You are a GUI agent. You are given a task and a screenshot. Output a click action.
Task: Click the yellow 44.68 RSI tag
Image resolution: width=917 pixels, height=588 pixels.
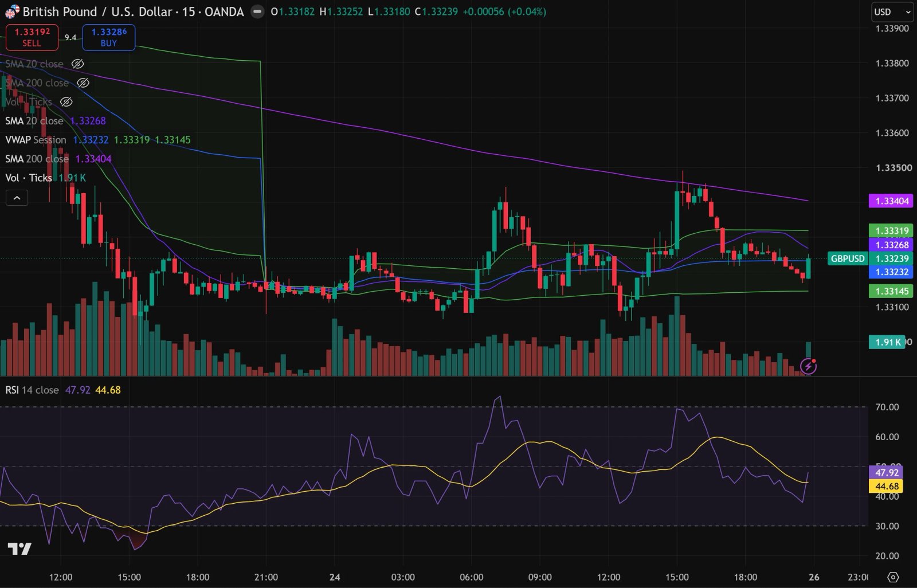tap(886, 487)
